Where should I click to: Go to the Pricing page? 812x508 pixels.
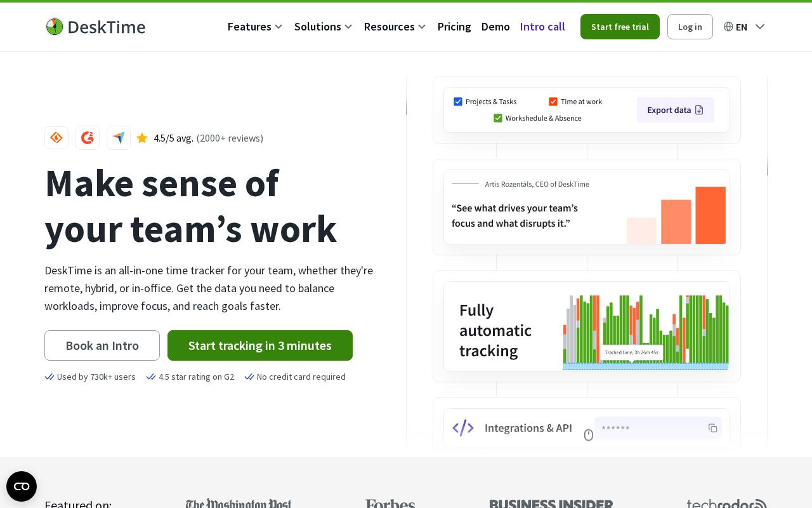point(454,27)
